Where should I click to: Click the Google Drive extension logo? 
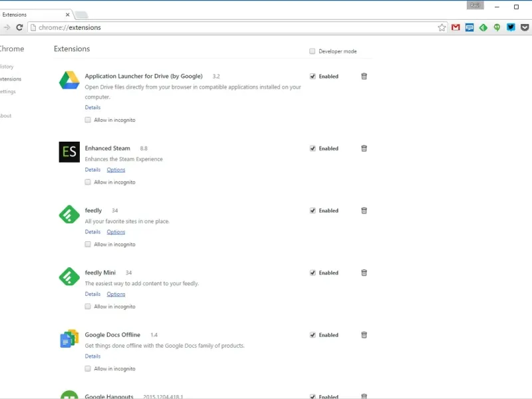(69, 80)
